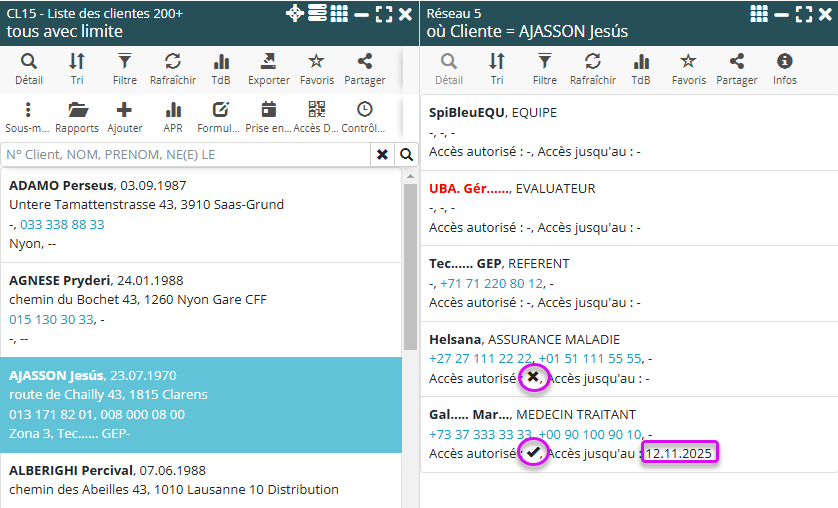Click the Infos icon in Réseau panel
This screenshot has height=508, width=838.
click(x=785, y=69)
